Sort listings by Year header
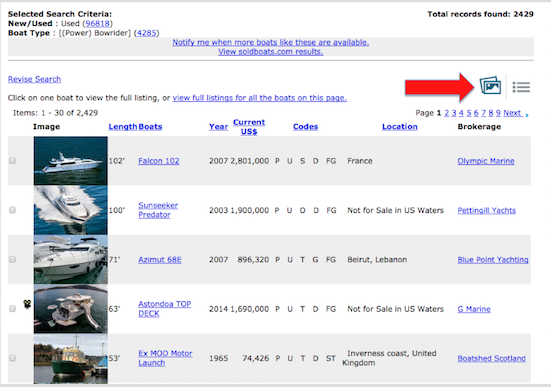 pyautogui.click(x=219, y=127)
